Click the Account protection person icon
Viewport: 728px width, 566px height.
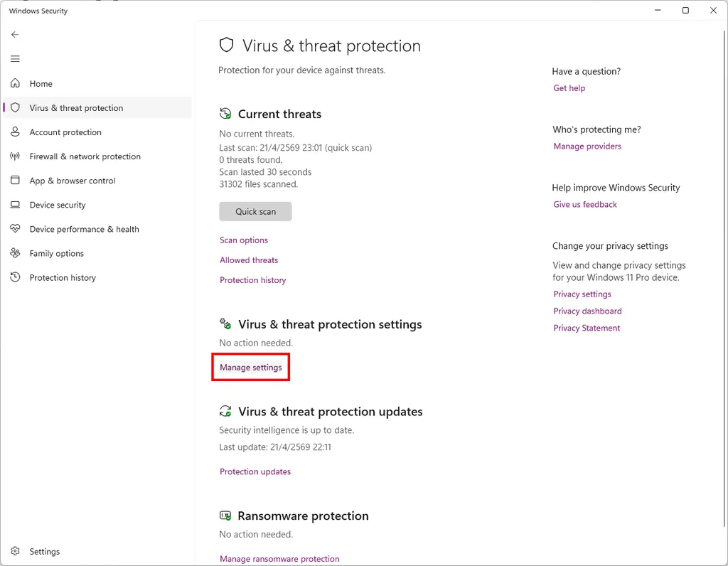15,132
